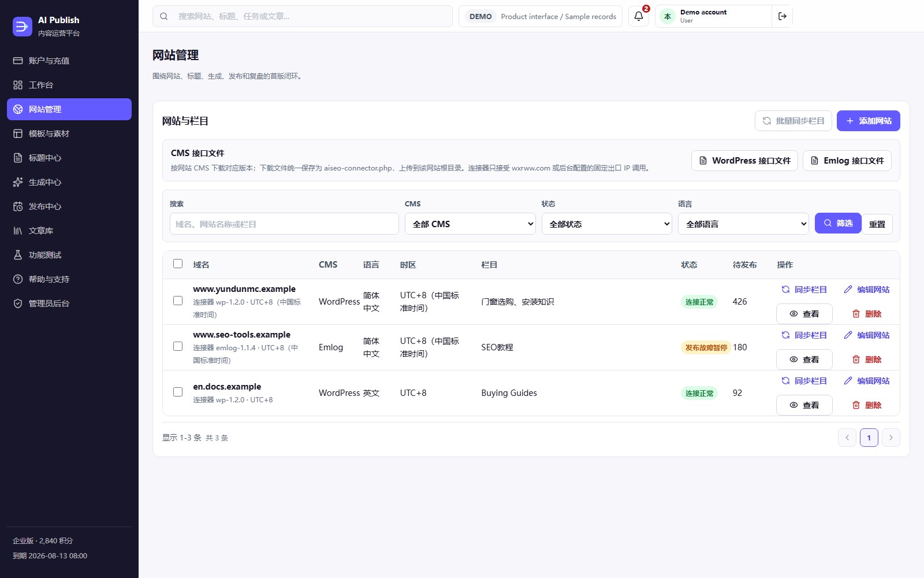924x578 pixels.
Task: Go to the previous page arrow
Action: 847,438
